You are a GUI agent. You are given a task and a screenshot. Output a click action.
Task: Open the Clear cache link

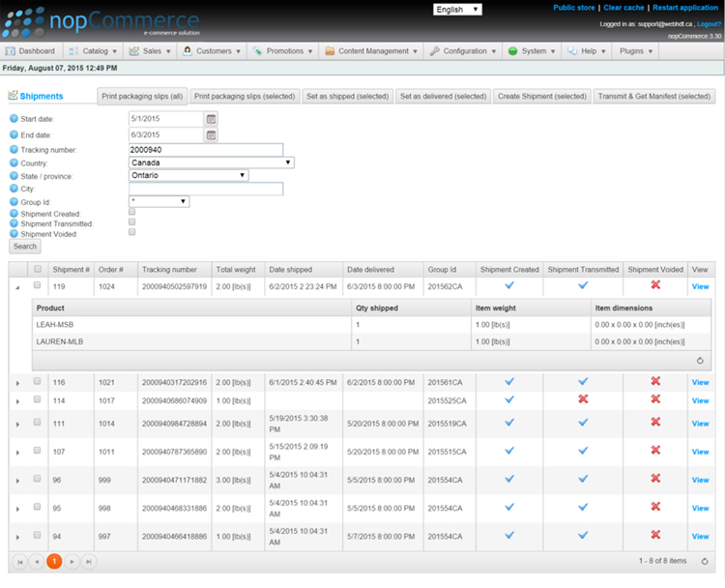click(623, 8)
